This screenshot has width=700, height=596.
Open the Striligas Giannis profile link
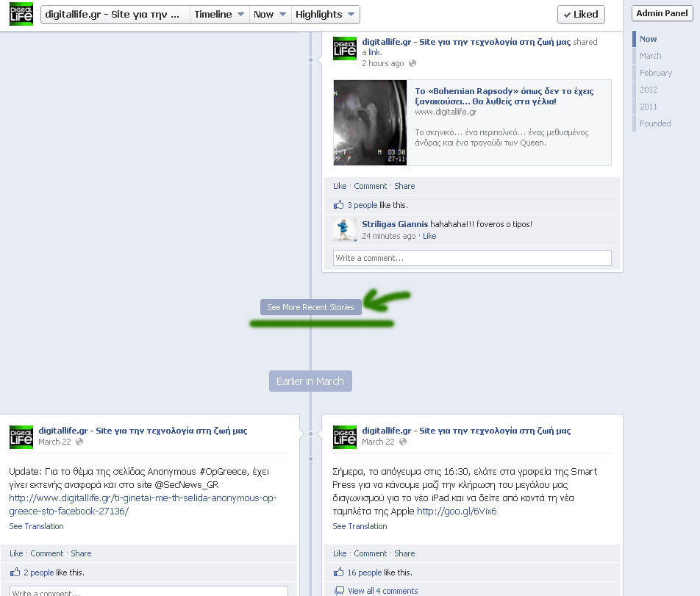[395, 224]
